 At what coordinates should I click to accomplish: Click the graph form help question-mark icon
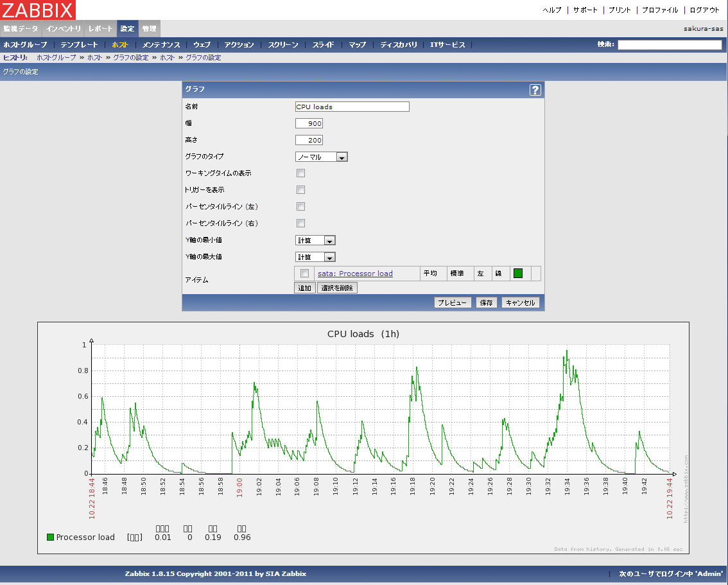[x=535, y=90]
